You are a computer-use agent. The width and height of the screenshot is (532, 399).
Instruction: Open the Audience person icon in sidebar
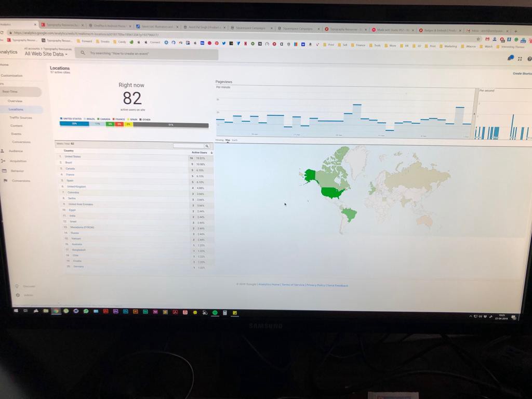pos(3,151)
